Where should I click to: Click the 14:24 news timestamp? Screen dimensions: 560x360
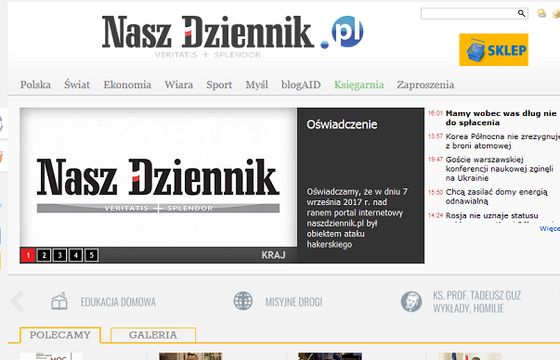click(435, 215)
